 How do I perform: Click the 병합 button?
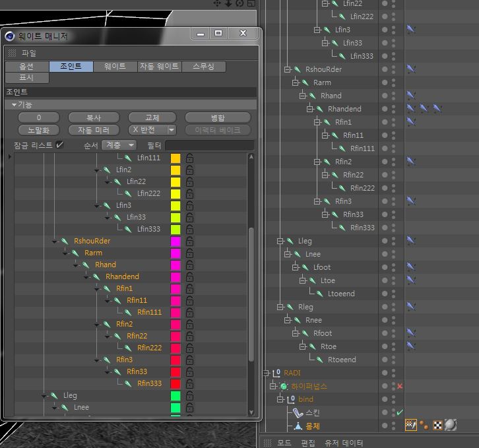coord(218,117)
